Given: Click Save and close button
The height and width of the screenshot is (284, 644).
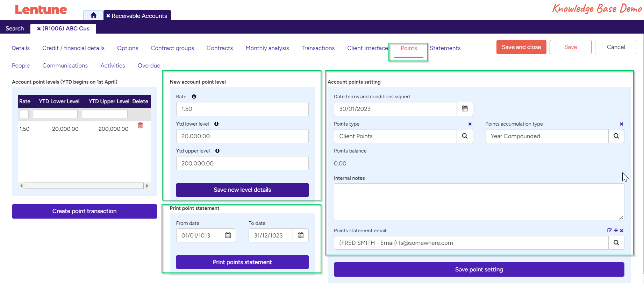Looking at the screenshot, I should click(x=521, y=47).
